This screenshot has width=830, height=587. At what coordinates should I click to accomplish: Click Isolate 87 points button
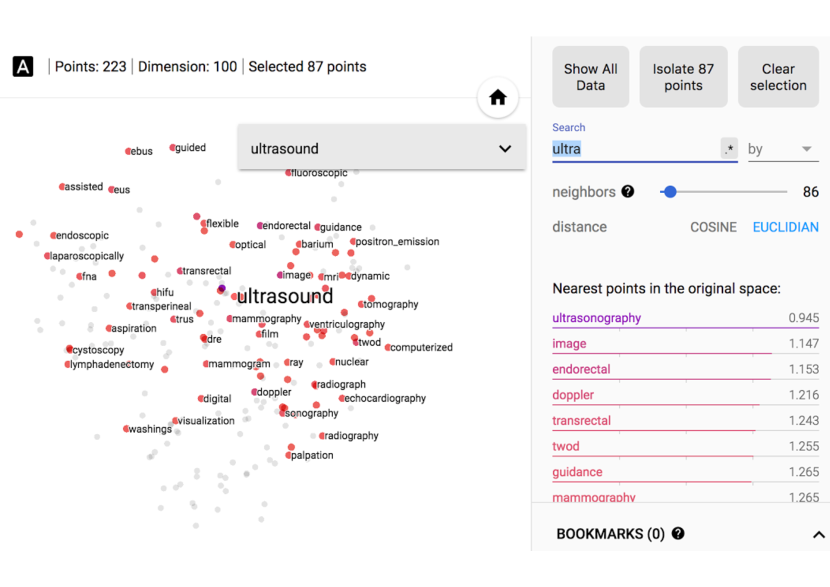coord(683,77)
